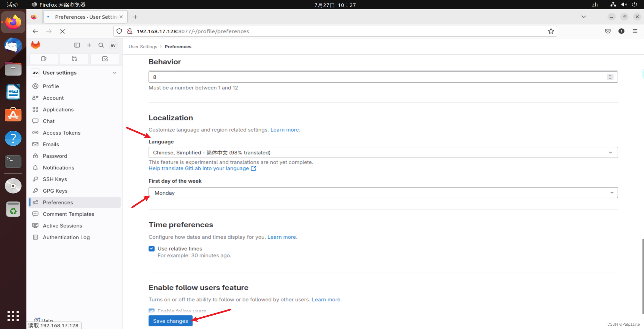This screenshot has width=644, height=329.
Task: Navigate to Access Tokens settings
Action: point(62,132)
